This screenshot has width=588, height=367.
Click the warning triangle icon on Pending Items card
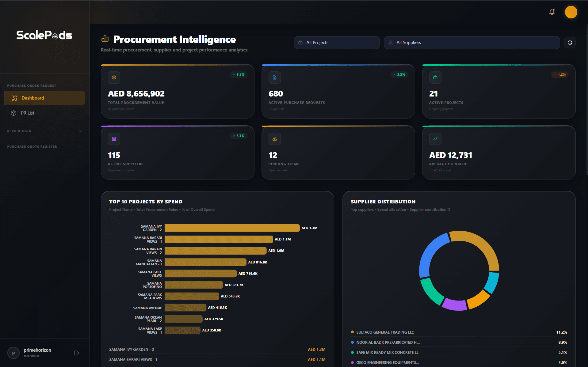point(275,139)
